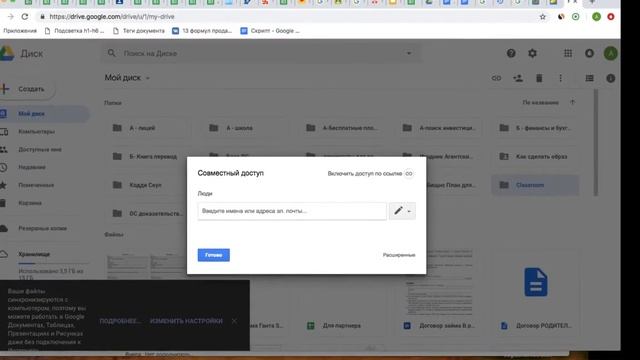Select the А-поиск инвестиций folder
This screenshot has height=360, width=640.
pos(439,128)
